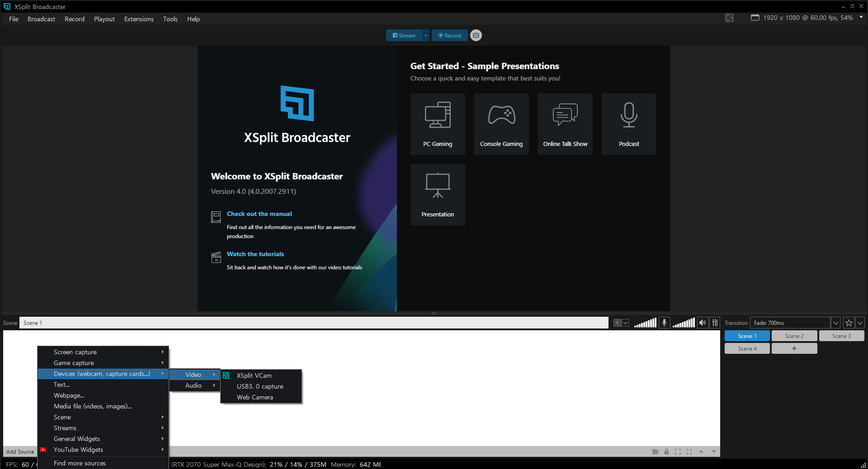Expand the Streams submenu
868x469 pixels.
[x=103, y=428]
